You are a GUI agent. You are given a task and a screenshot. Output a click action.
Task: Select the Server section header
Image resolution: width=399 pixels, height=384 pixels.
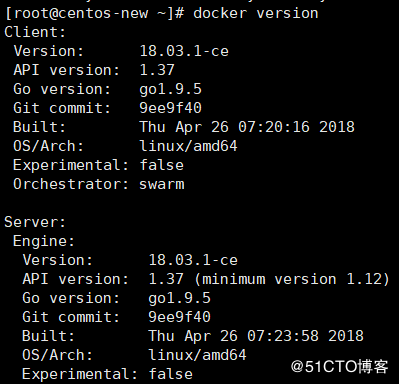coord(35,222)
